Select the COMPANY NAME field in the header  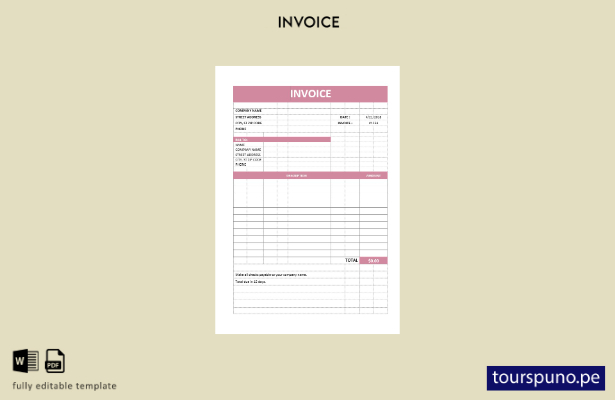[249, 111]
